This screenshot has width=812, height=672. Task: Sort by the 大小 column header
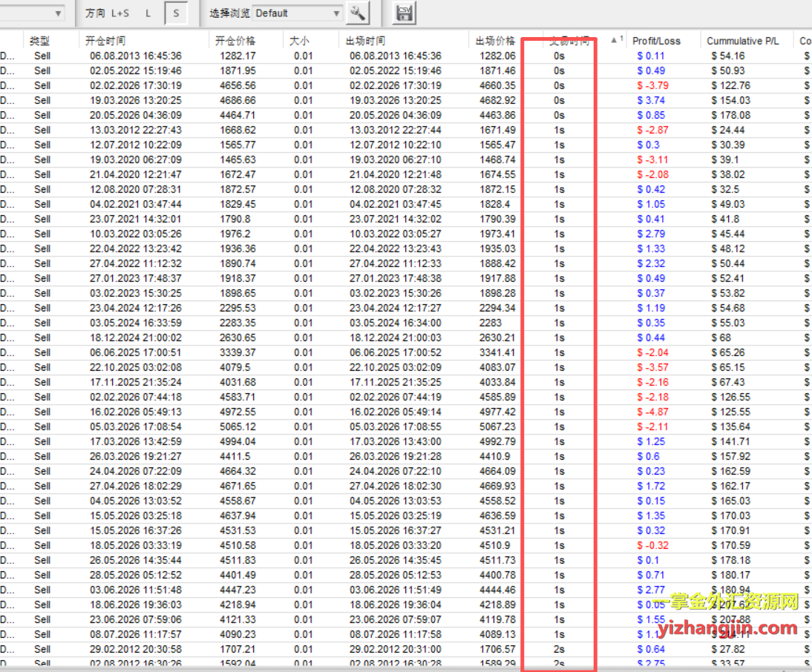pyautogui.click(x=299, y=41)
